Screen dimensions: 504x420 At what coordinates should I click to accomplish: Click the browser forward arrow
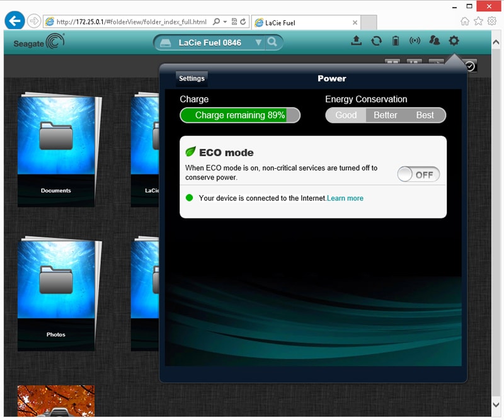[34, 21]
